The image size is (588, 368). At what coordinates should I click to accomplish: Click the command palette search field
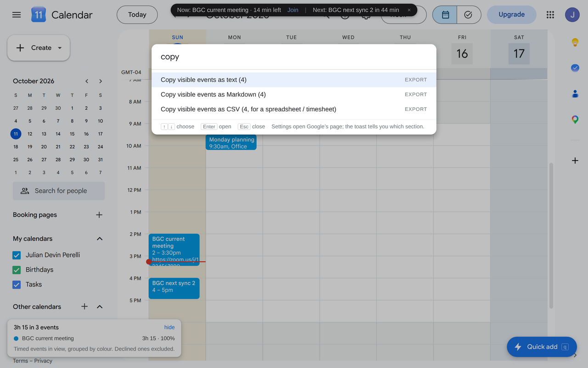[294, 57]
